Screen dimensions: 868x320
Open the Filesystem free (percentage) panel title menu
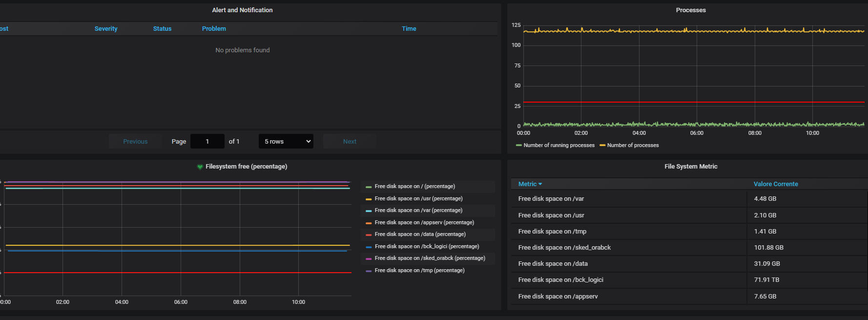(x=246, y=167)
